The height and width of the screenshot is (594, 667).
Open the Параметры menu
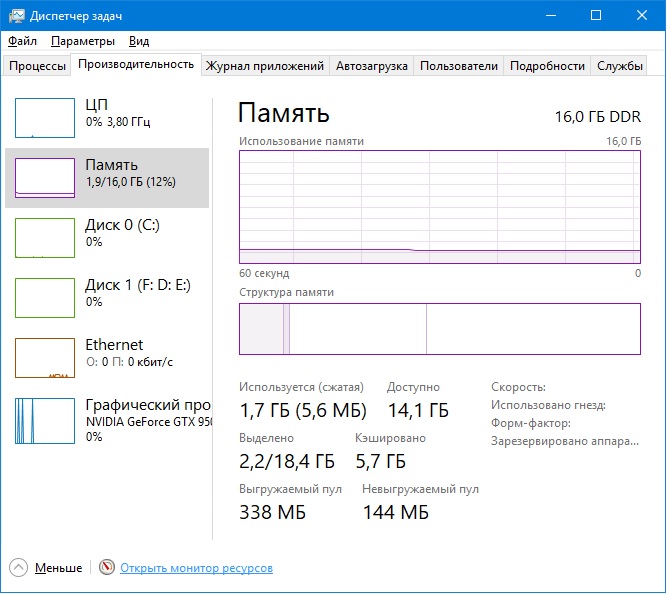[x=83, y=41]
